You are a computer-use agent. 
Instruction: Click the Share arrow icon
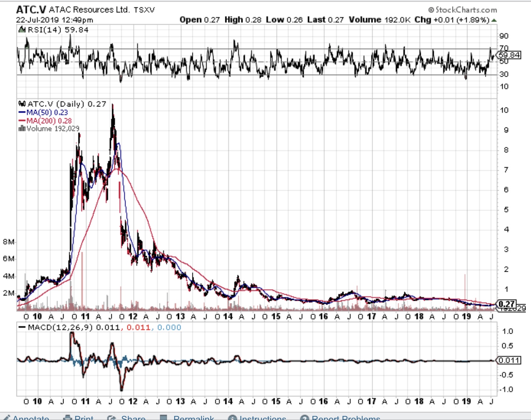point(111,417)
